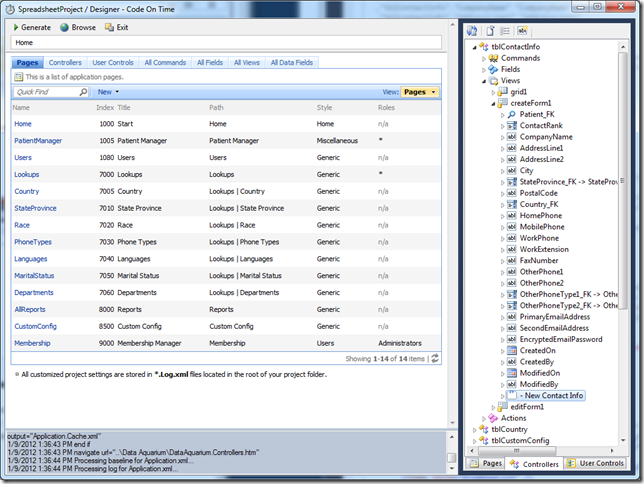Click the Commands node icon
Screen dimensions: 644x484
[493, 58]
